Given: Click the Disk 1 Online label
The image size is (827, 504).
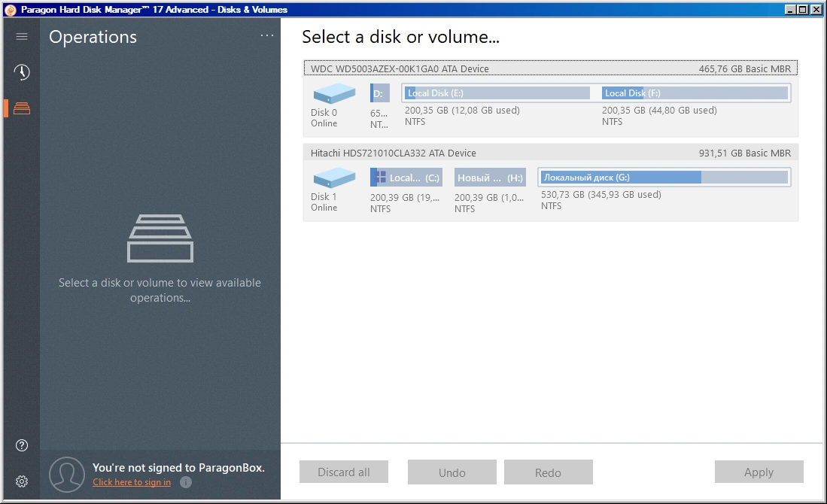Looking at the screenshot, I should point(324,202).
